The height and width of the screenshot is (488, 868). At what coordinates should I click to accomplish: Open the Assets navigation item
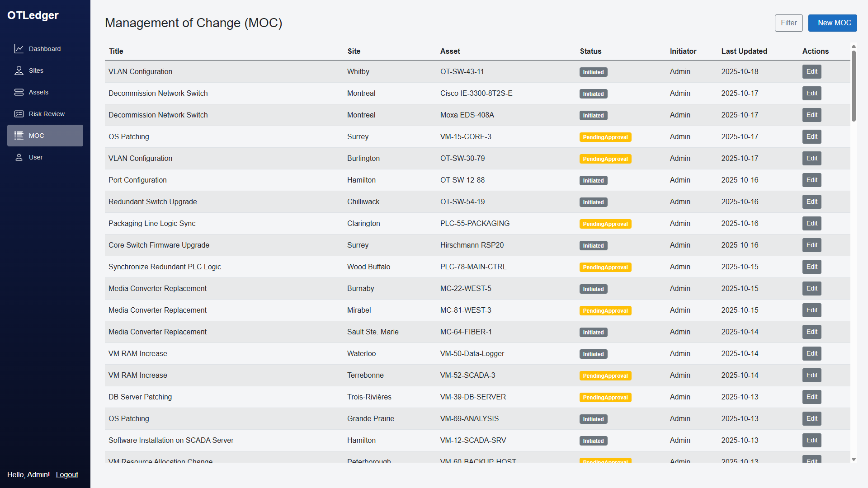[38, 92]
